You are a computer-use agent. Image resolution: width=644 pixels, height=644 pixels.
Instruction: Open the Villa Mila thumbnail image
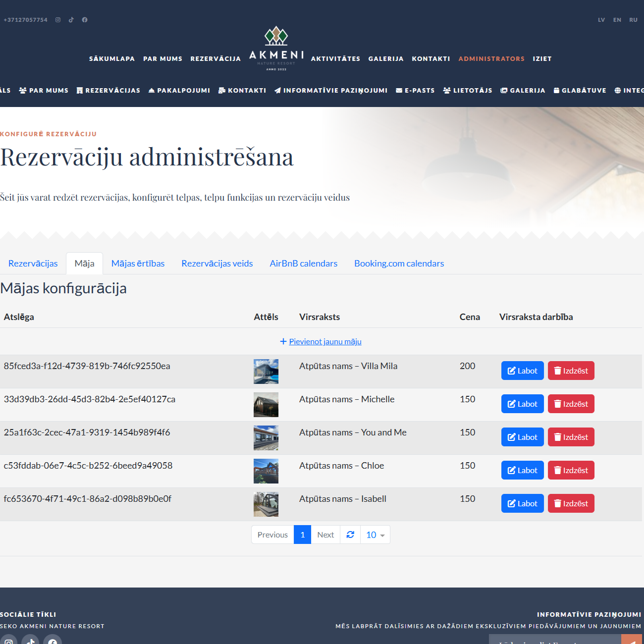[266, 372]
